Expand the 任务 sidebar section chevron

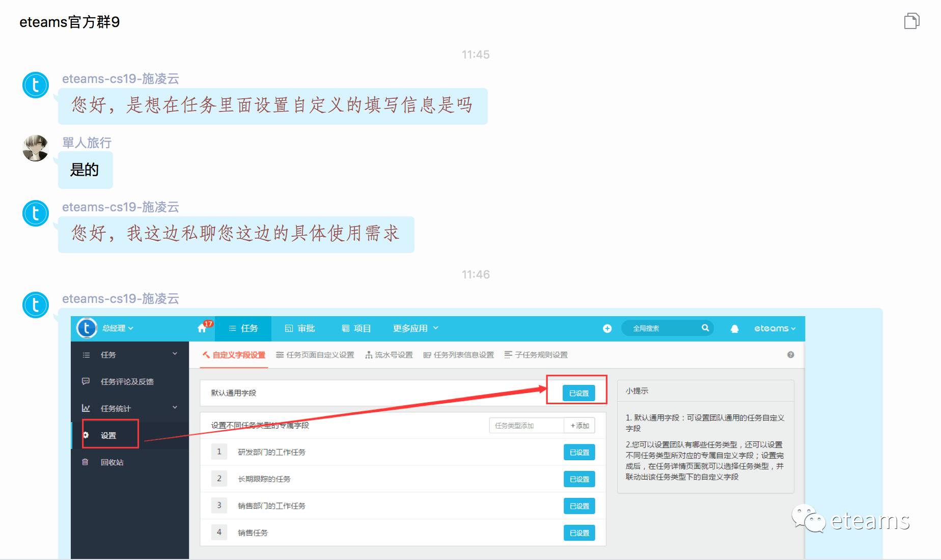(175, 354)
